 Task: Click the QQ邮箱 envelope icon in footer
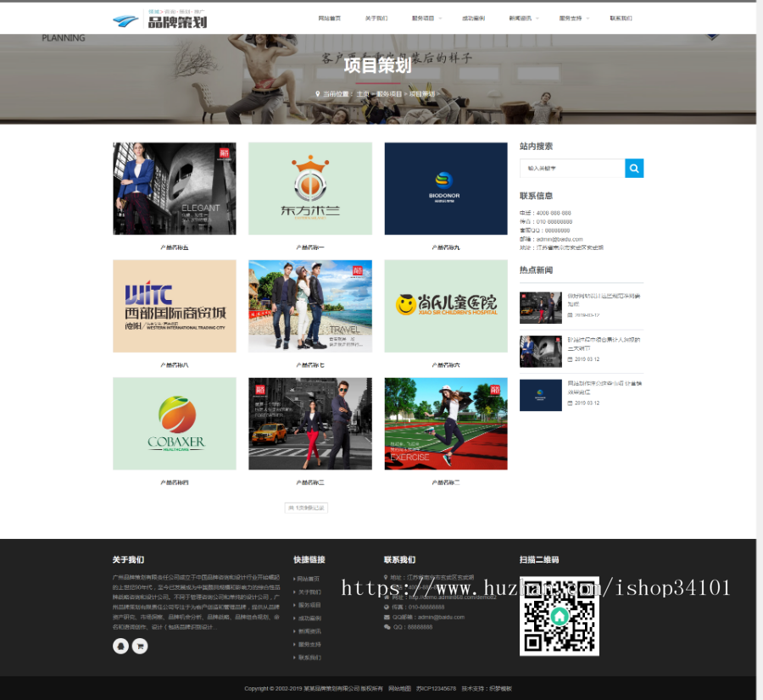(387, 616)
